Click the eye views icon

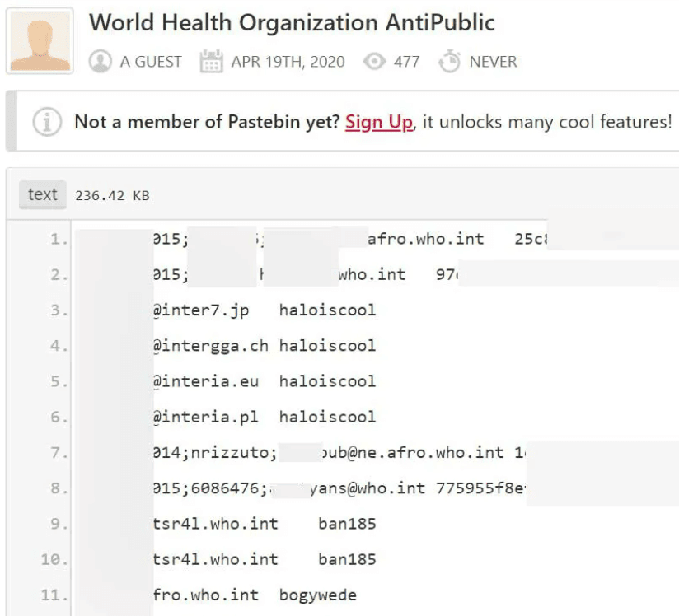pos(375,62)
